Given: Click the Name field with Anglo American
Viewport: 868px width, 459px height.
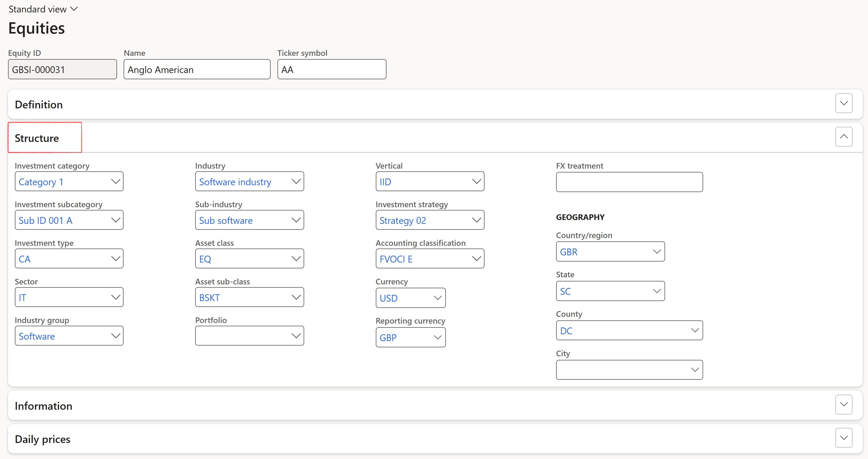Looking at the screenshot, I should pos(197,69).
